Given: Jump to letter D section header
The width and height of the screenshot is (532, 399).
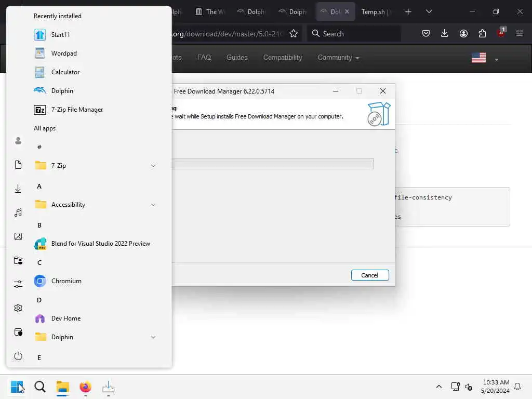Looking at the screenshot, I should point(39,300).
